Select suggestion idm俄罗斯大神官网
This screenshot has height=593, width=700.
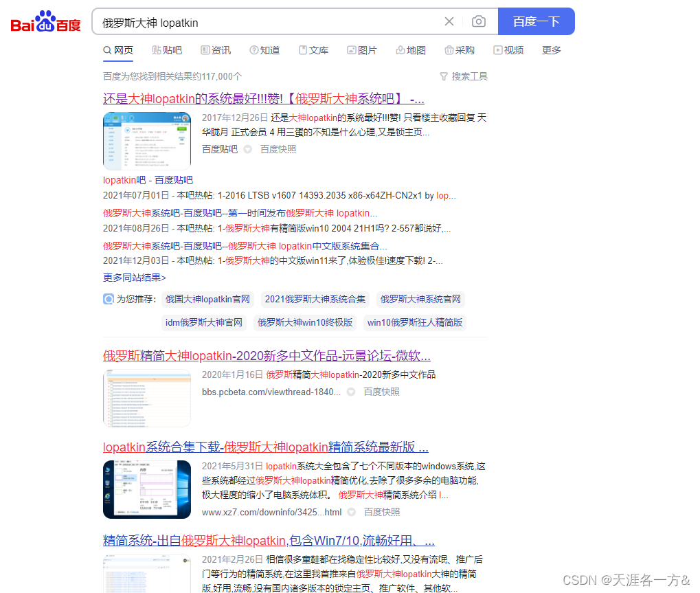[x=204, y=322]
